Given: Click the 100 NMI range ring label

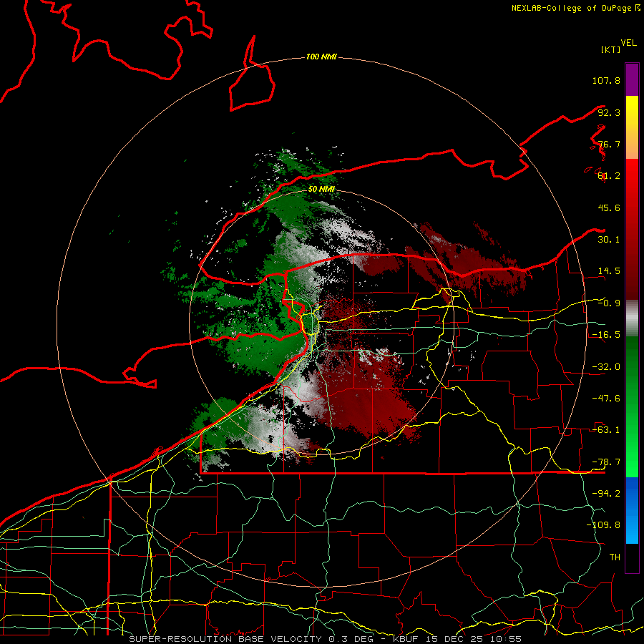Looking at the screenshot, I should tap(321, 57).
